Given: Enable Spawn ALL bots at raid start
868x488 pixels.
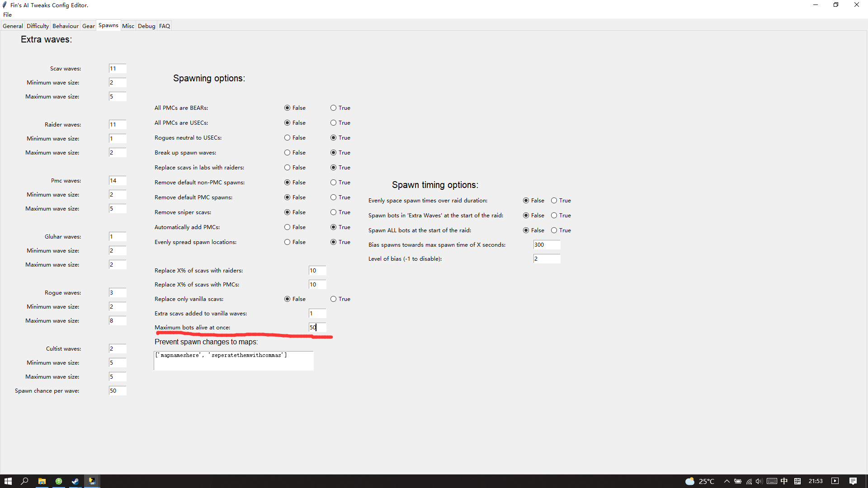Looking at the screenshot, I should [554, 230].
